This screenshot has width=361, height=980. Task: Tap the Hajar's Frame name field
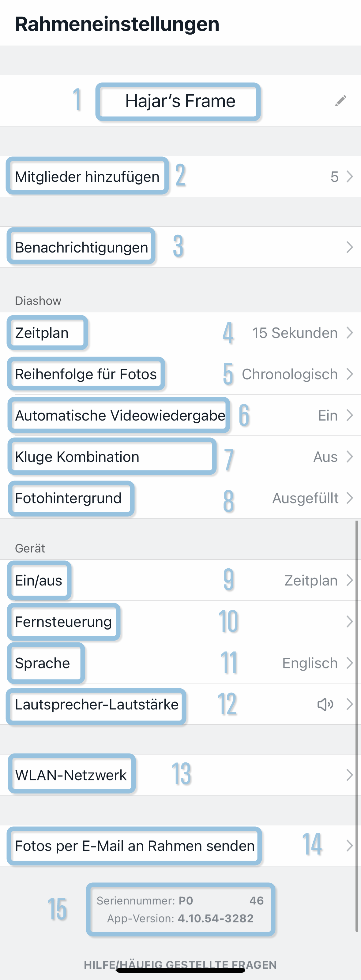pos(180,101)
